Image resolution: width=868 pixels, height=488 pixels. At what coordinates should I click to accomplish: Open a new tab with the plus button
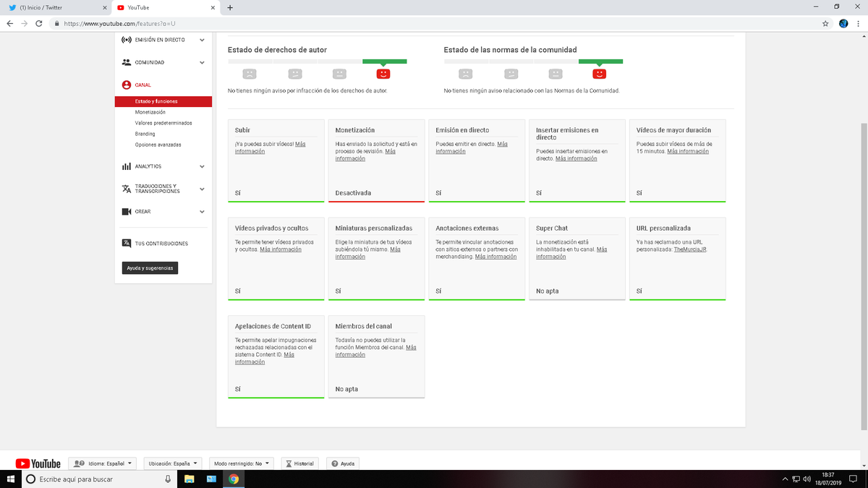[230, 7]
